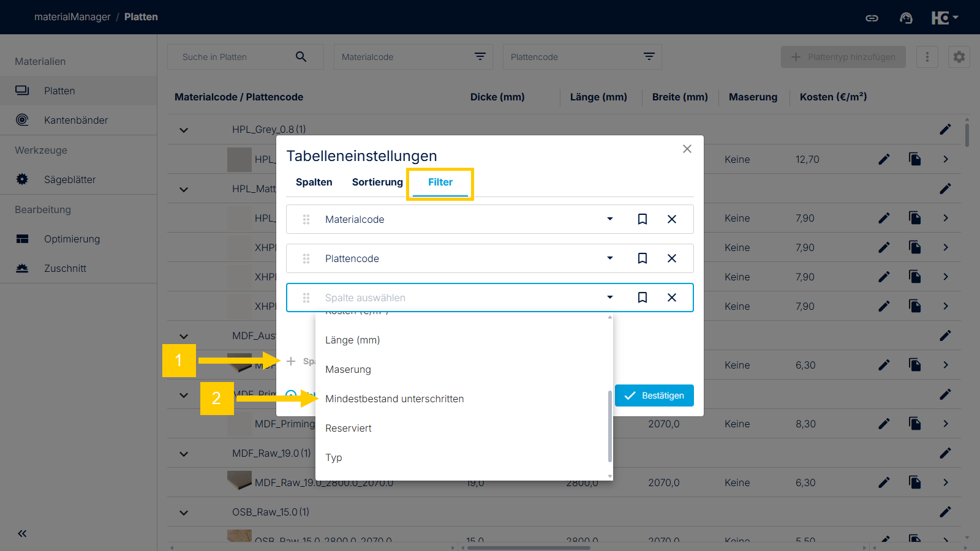The width and height of the screenshot is (980, 551).
Task: Edit board row with cost 12,70
Action: (884, 159)
